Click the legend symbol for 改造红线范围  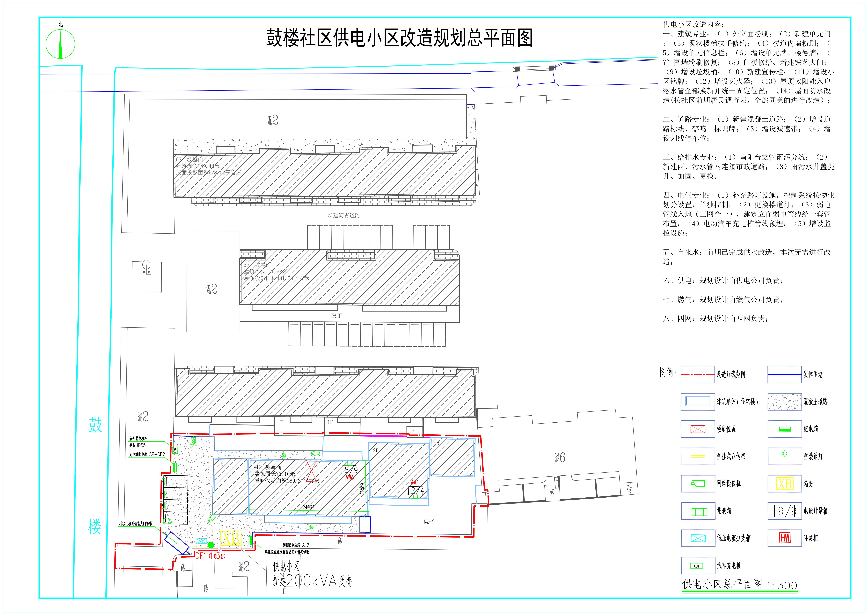698,374
